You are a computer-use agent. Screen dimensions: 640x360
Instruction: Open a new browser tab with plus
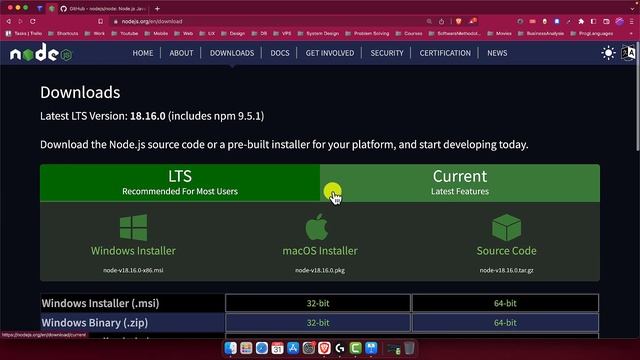click(x=157, y=9)
